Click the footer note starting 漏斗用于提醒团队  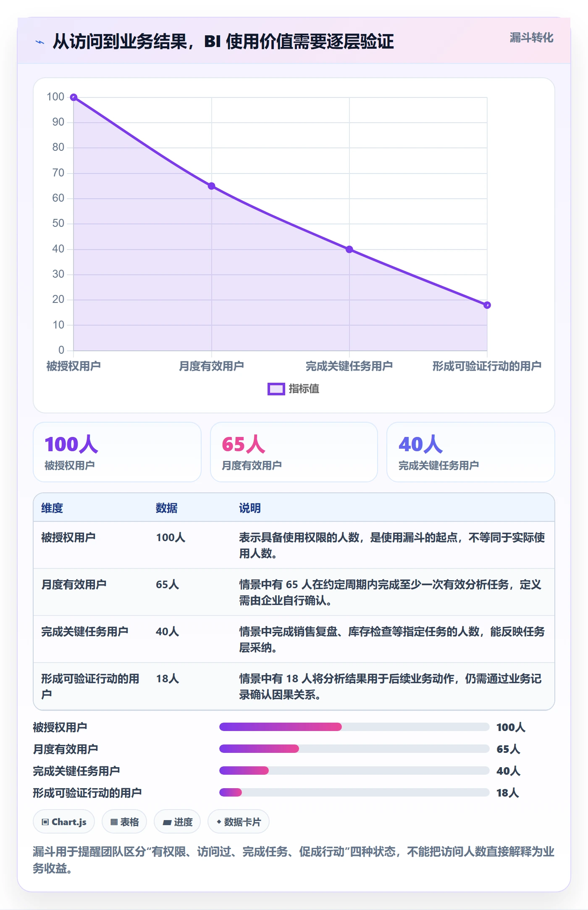(x=294, y=860)
